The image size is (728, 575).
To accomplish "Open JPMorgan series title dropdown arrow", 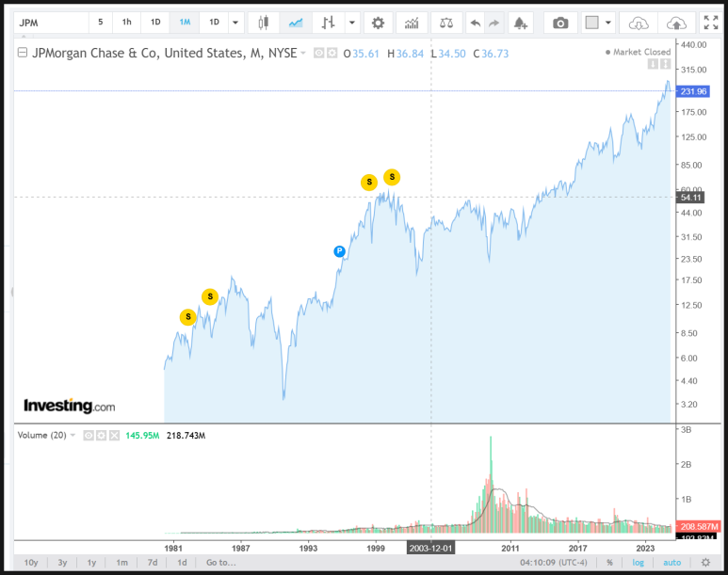I will click(303, 53).
